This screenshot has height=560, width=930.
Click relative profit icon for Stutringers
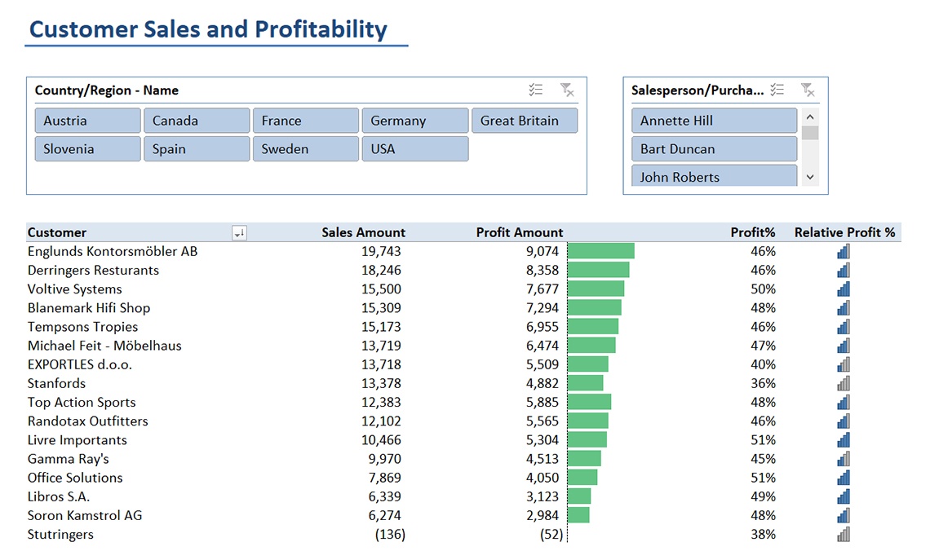coord(844,535)
